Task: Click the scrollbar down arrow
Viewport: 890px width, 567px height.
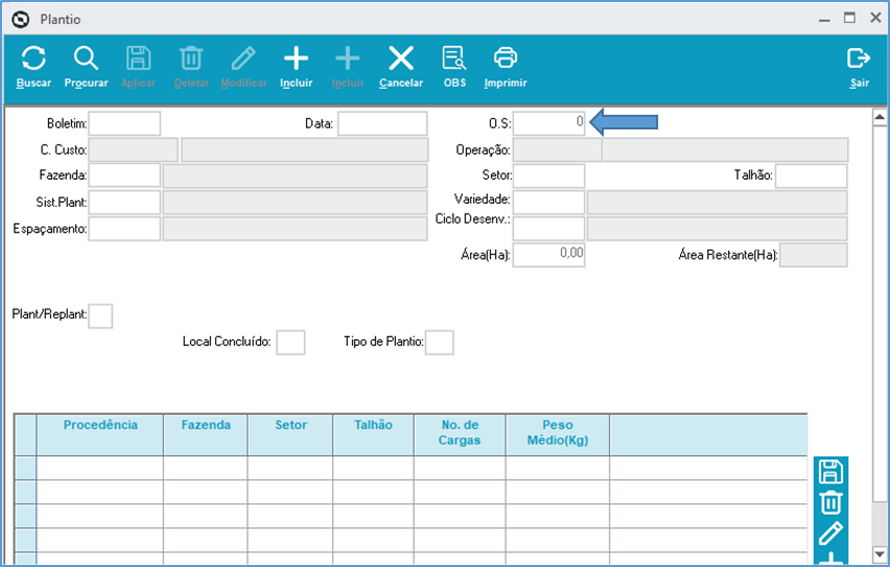Action: pyautogui.click(x=879, y=553)
